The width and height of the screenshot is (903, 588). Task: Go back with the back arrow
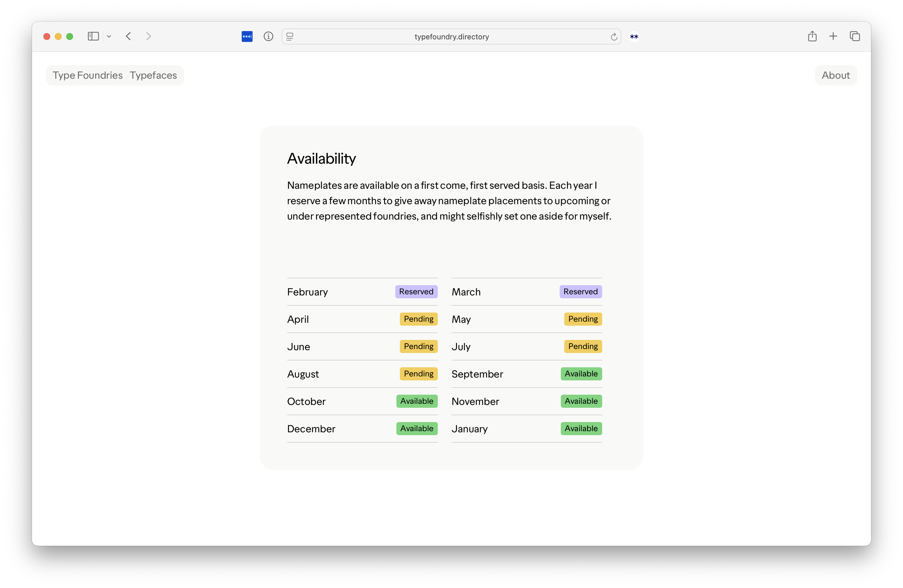pyautogui.click(x=129, y=37)
